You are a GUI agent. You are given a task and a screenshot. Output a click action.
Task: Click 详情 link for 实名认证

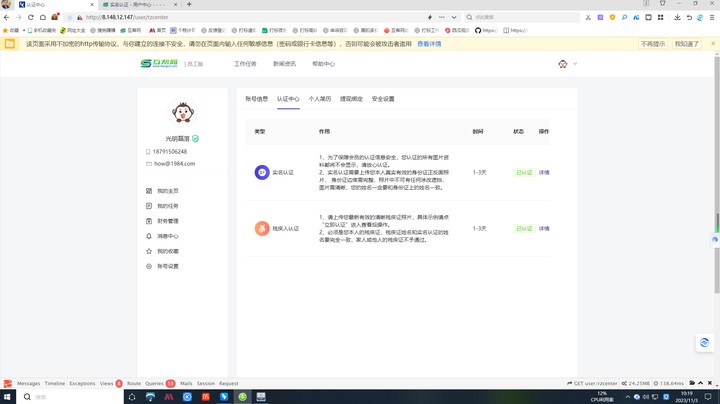click(544, 173)
